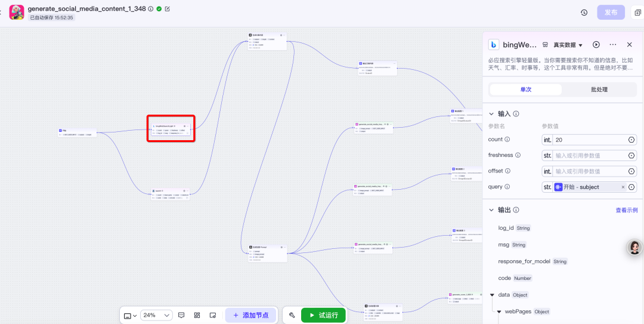
Task: Switch to the 批处理 tab
Action: coord(599,90)
